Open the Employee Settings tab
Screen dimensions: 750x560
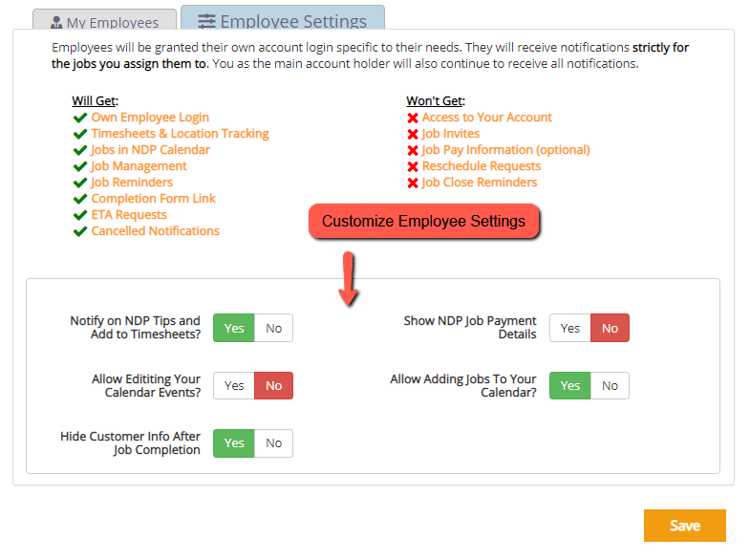point(283,18)
